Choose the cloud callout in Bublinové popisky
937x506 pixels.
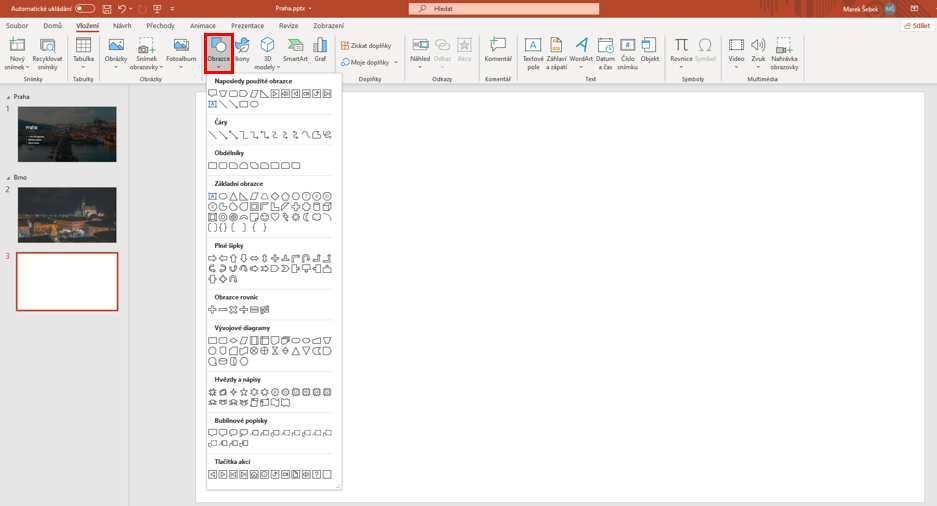[244, 433]
